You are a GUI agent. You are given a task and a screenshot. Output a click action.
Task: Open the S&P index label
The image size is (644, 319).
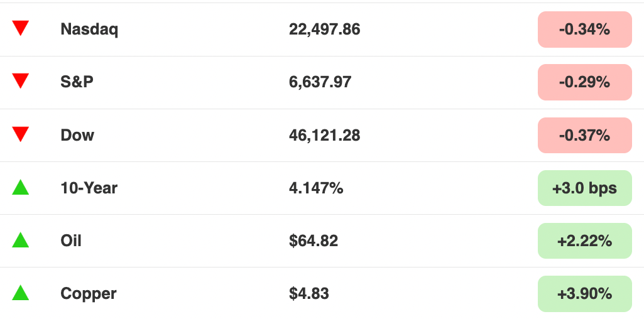77,82
